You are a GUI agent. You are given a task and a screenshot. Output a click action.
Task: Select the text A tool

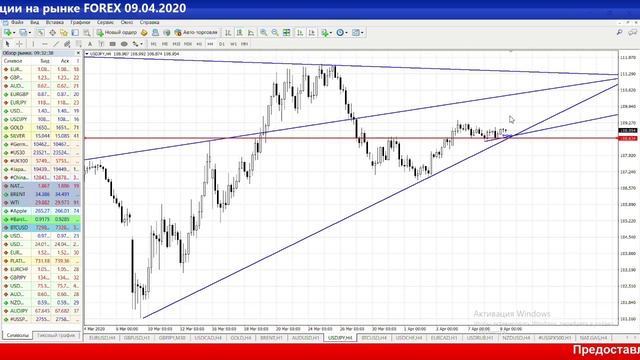(90, 44)
